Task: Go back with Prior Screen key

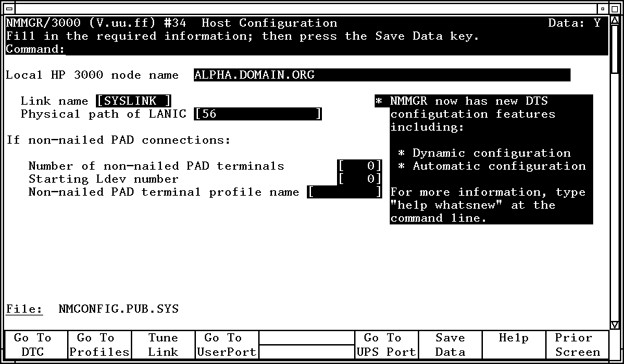Action: tap(577, 345)
